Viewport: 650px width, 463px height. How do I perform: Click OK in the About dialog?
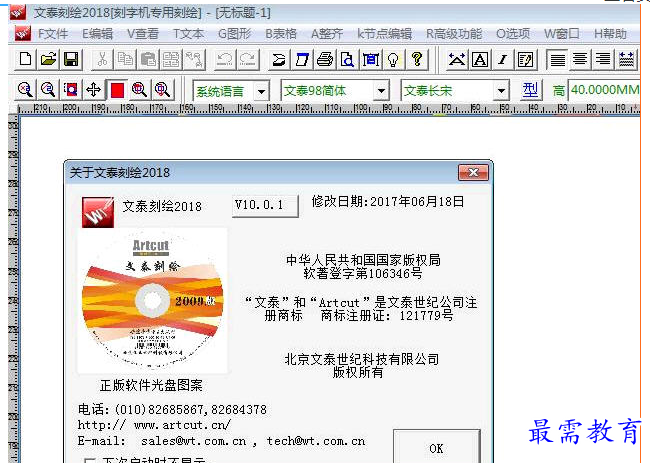[x=437, y=448]
